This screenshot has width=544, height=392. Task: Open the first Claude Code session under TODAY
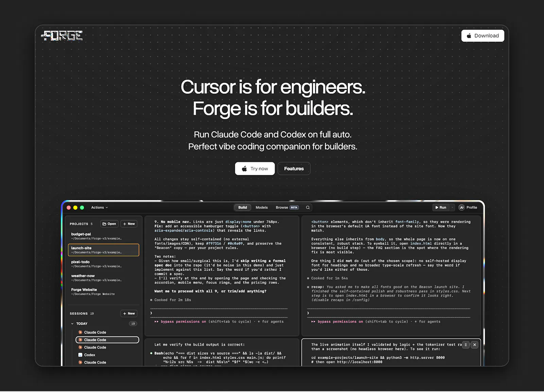(x=107, y=333)
